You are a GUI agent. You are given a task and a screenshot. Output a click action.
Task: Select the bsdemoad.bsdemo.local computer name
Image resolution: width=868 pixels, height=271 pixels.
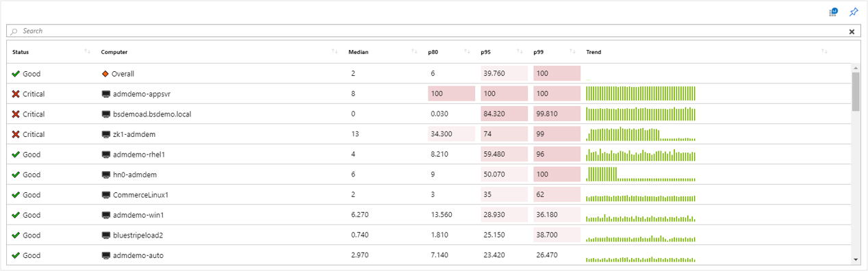click(152, 114)
